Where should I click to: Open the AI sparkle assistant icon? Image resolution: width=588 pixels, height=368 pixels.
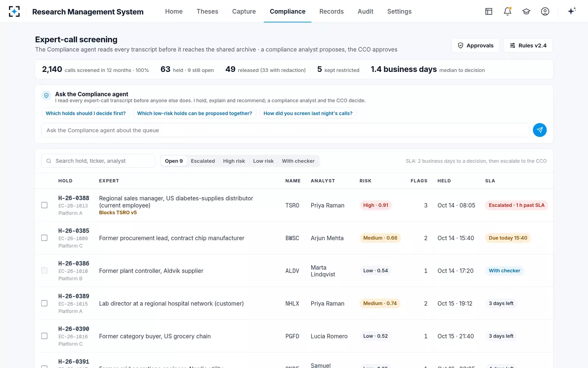pyautogui.click(x=572, y=11)
